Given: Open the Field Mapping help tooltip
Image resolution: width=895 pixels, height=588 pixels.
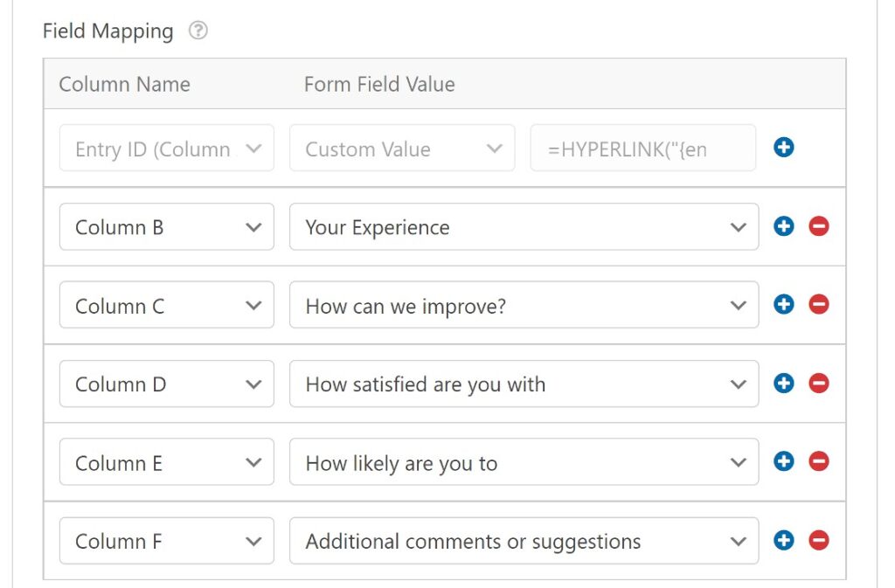Looking at the screenshot, I should coord(198,30).
